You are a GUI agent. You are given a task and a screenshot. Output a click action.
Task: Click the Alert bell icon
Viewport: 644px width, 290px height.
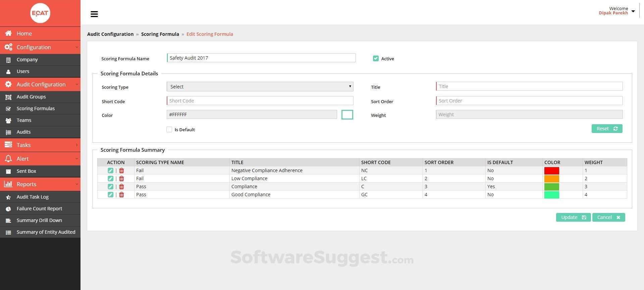coord(8,158)
